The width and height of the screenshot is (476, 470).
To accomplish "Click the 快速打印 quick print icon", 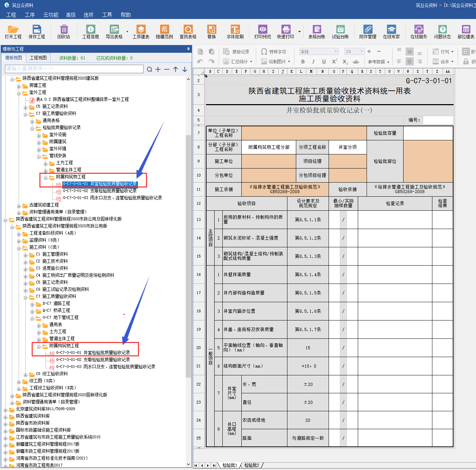I will click(x=285, y=32).
